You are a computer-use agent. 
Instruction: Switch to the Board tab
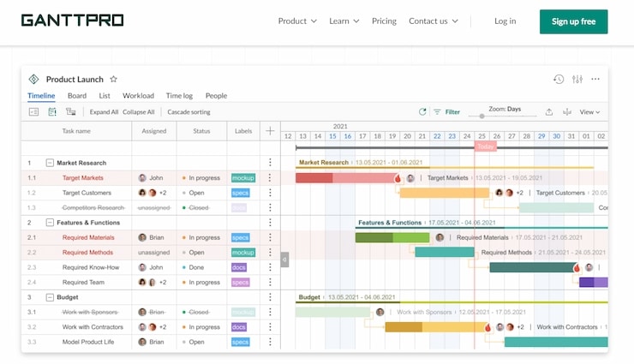pos(77,96)
